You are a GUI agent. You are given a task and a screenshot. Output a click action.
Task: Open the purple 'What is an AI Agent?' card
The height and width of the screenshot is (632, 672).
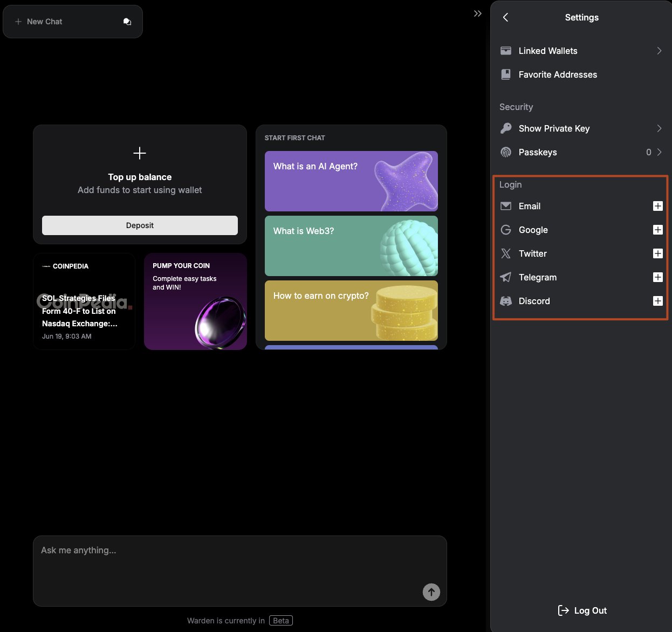(x=351, y=181)
